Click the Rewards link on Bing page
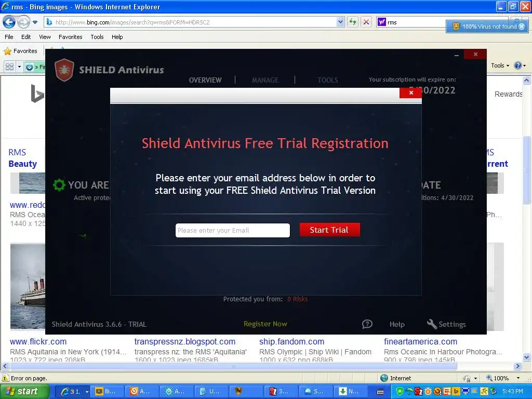 click(508, 94)
